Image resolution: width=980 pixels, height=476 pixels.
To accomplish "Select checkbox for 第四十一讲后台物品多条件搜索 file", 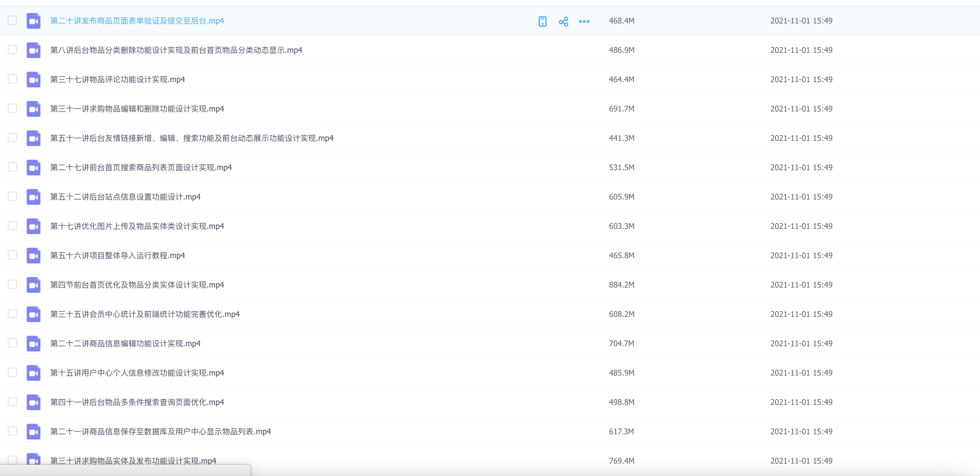I will coord(13,401).
